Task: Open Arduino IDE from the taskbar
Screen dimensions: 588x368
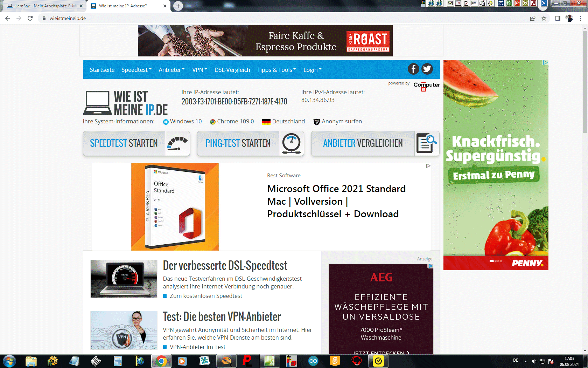Action: (313, 361)
